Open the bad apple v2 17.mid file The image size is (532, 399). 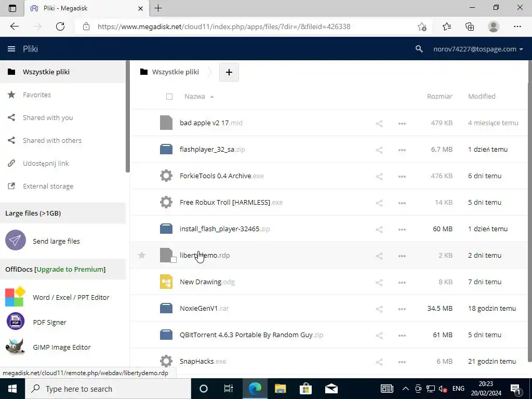point(211,123)
